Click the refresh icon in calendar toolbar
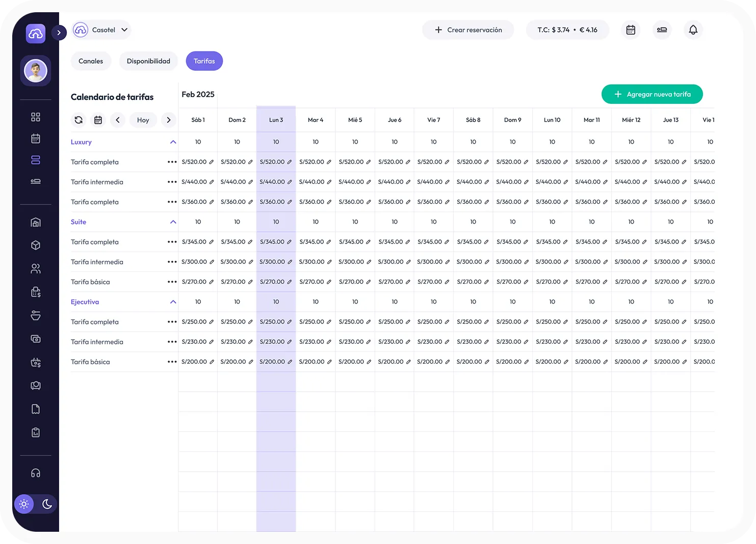756x544 pixels. coord(79,120)
